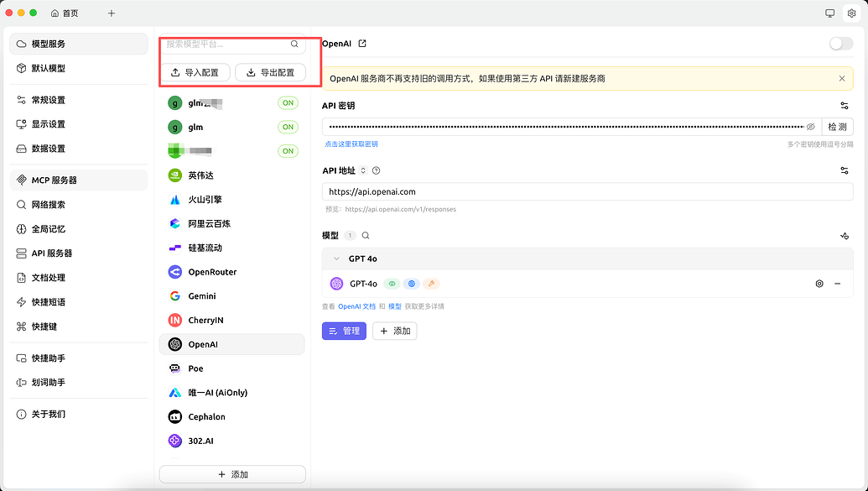Click the 搜索模型平台 search field
The width and height of the screenshot is (868, 491).
[232, 44]
